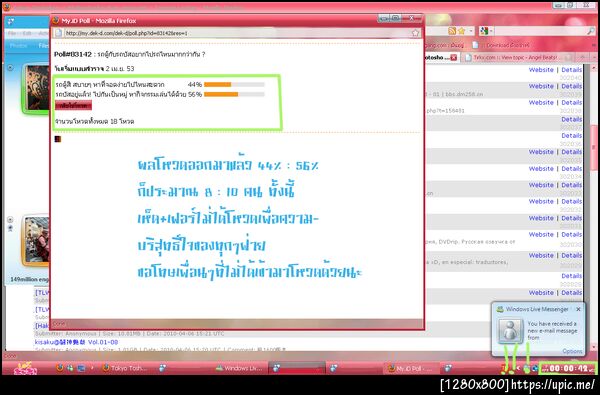Viewport: 600px width, 395px height.
Task: Launch Firefox from the quick launch bar
Action: [60, 368]
